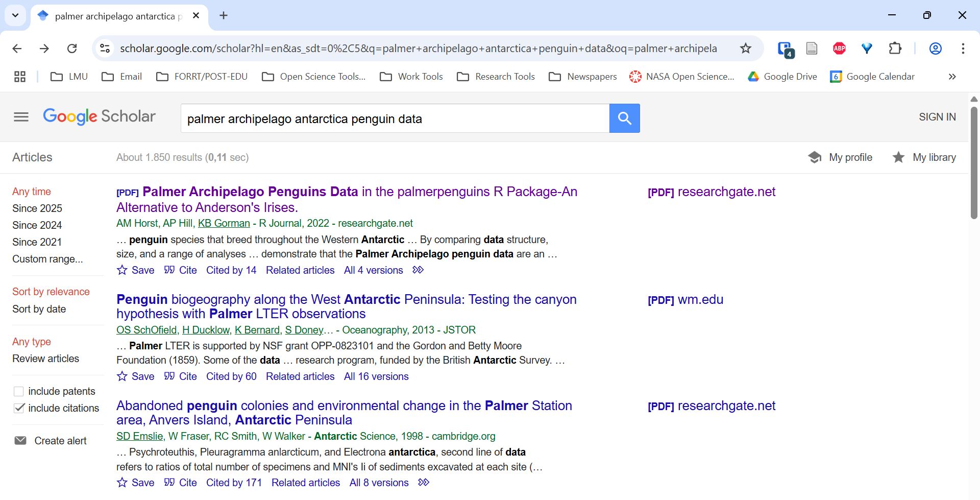The width and height of the screenshot is (980, 500).
Task: Filter results to Since 2025
Action: pyautogui.click(x=37, y=208)
